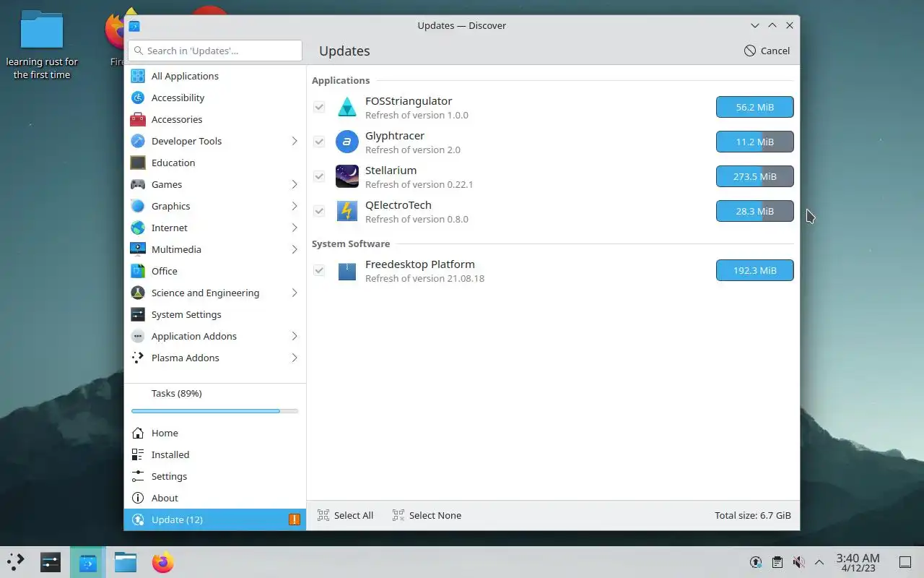Go to the Installed page
The image size is (924, 578).
(215, 454)
